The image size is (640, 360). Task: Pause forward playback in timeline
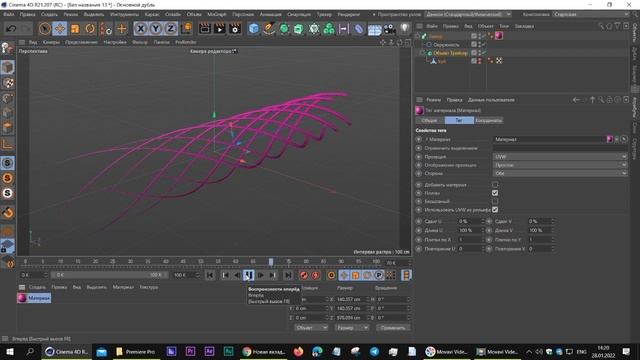pyautogui.click(x=249, y=275)
